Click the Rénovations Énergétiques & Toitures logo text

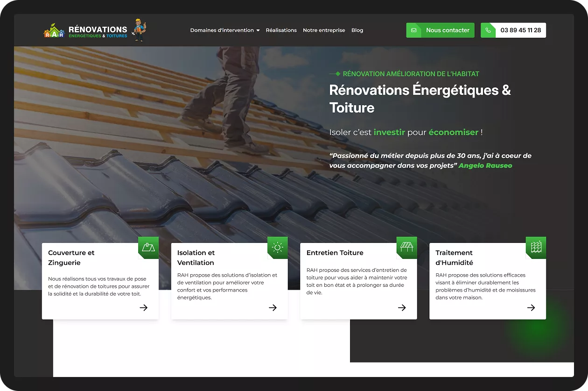(x=98, y=32)
